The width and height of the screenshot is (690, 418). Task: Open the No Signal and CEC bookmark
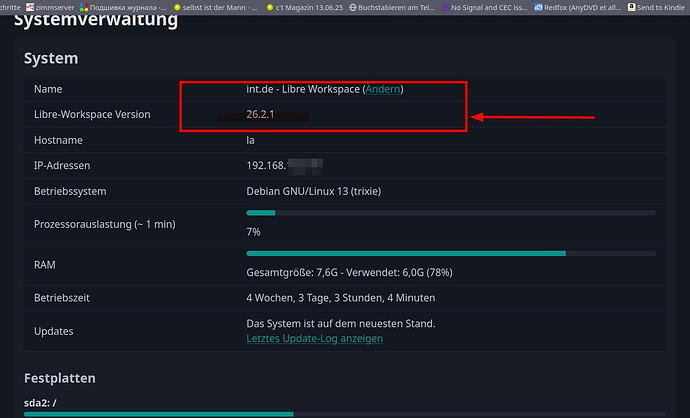[x=484, y=7]
